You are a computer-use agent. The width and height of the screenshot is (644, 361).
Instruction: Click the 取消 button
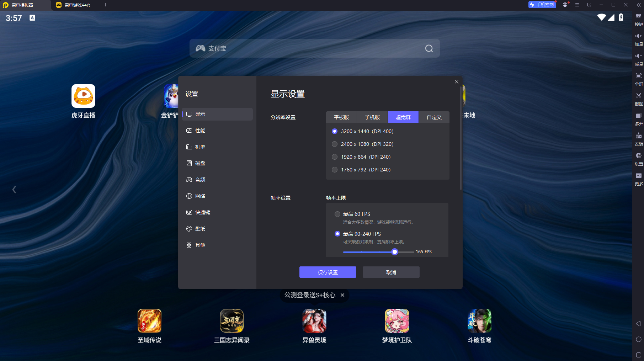pyautogui.click(x=391, y=272)
